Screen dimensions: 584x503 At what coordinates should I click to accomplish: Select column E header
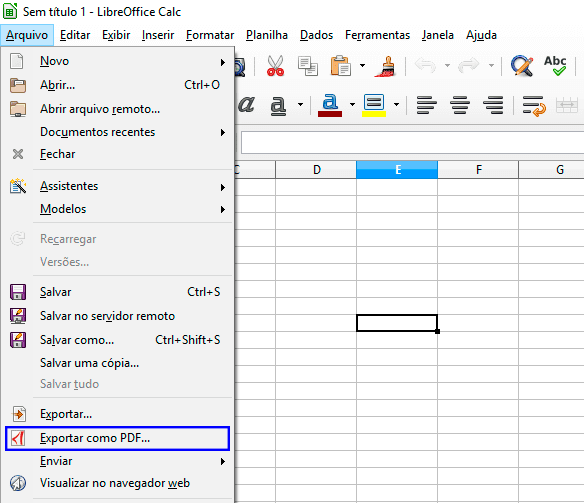pyautogui.click(x=397, y=170)
